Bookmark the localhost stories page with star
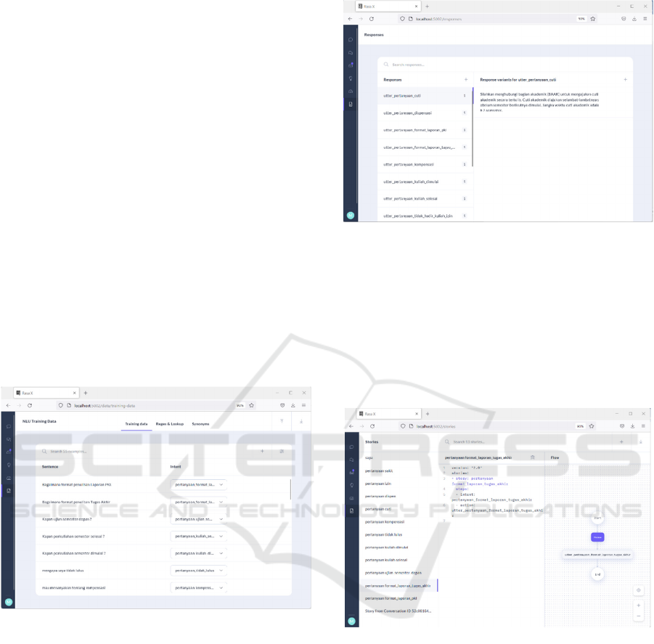The width and height of the screenshot is (654, 644). (x=592, y=425)
